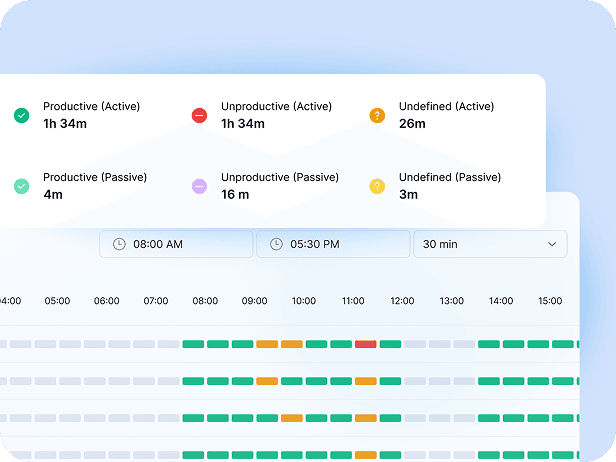
Task: Open the 05:30 PM end time field
Action: (333, 244)
